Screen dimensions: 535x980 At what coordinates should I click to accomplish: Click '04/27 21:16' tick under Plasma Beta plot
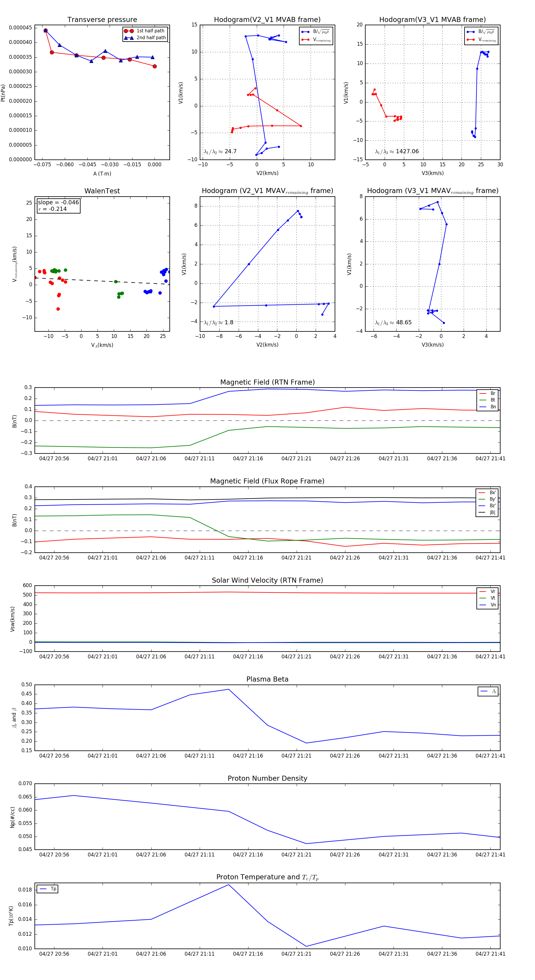[248, 756]
